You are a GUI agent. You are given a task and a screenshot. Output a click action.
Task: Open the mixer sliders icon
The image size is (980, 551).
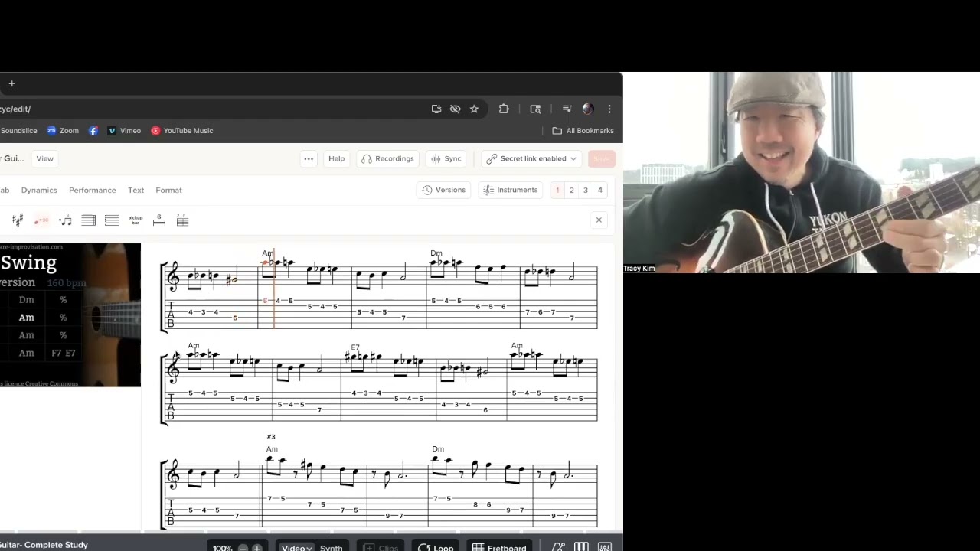pyautogui.click(x=605, y=548)
